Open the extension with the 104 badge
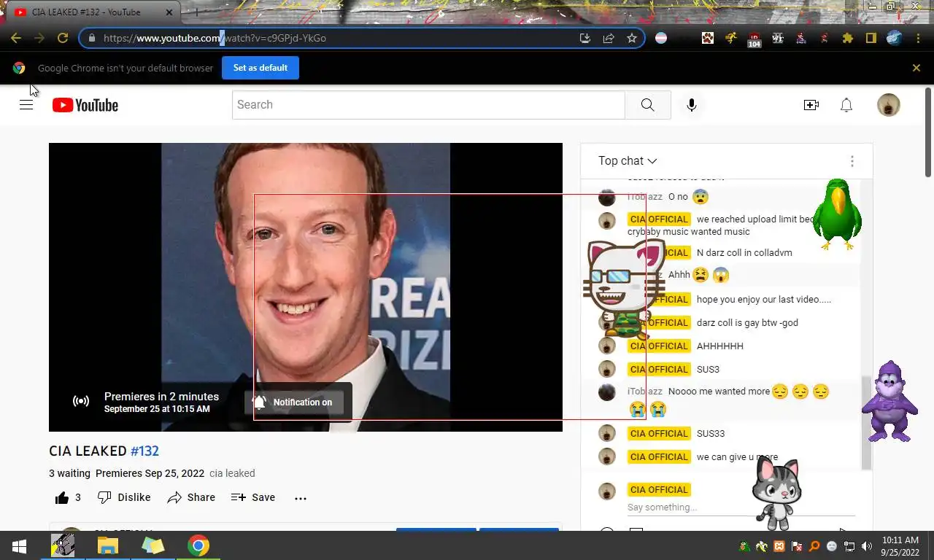This screenshot has height=560, width=934. pyautogui.click(x=754, y=39)
